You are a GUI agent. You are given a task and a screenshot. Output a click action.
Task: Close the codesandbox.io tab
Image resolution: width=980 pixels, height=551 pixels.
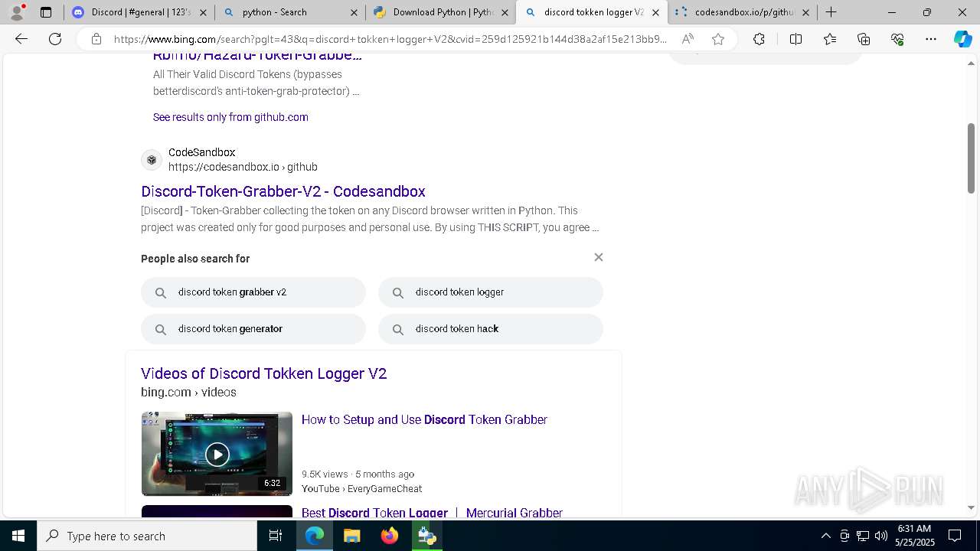805,12
